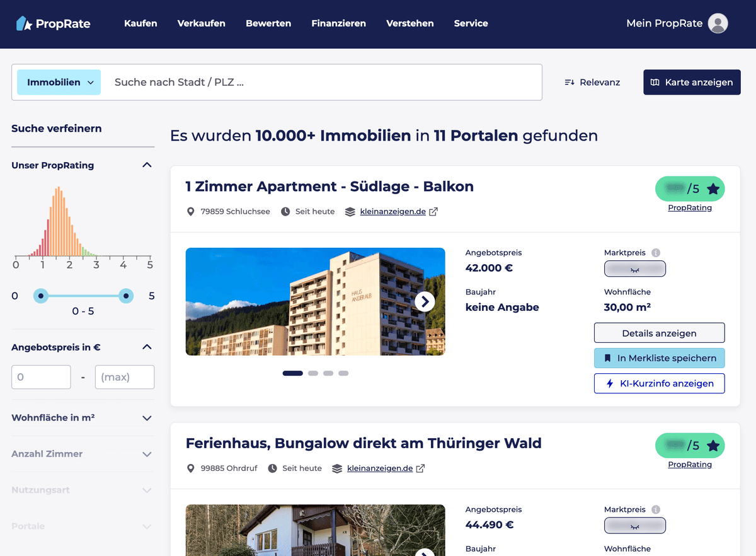Image resolution: width=756 pixels, height=556 pixels.
Task: Reveal hidden Marktpreis of the Ferienhaus listing
Action: 634,526
